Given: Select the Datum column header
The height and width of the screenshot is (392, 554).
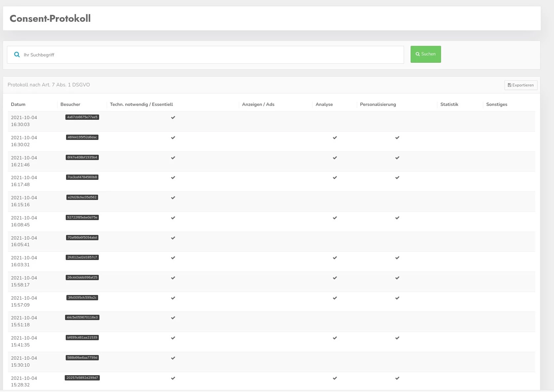Looking at the screenshot, I should point(18,104).
